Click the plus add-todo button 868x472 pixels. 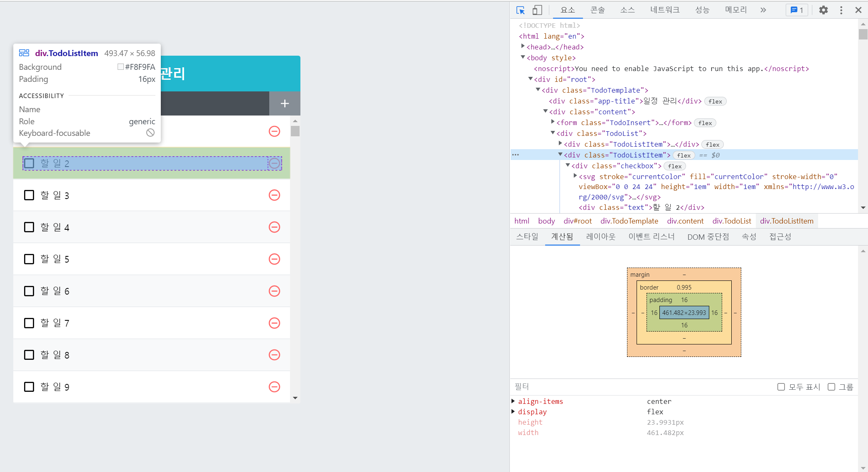285,103
